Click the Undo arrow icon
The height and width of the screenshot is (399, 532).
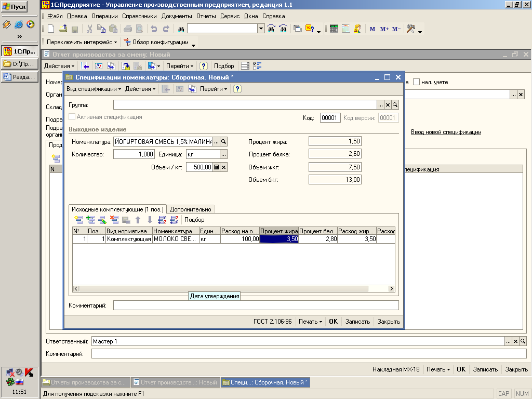154,29
